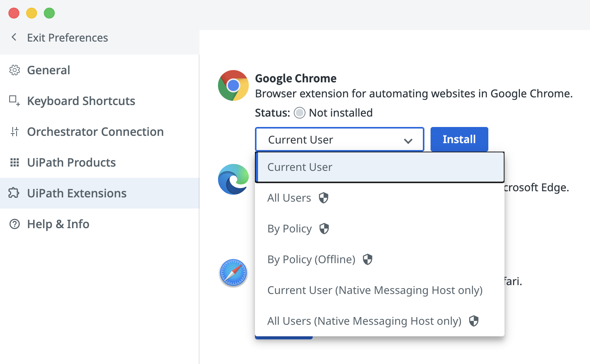Click the Orchestrator Connection sliders icon

[x=15, y=132]
